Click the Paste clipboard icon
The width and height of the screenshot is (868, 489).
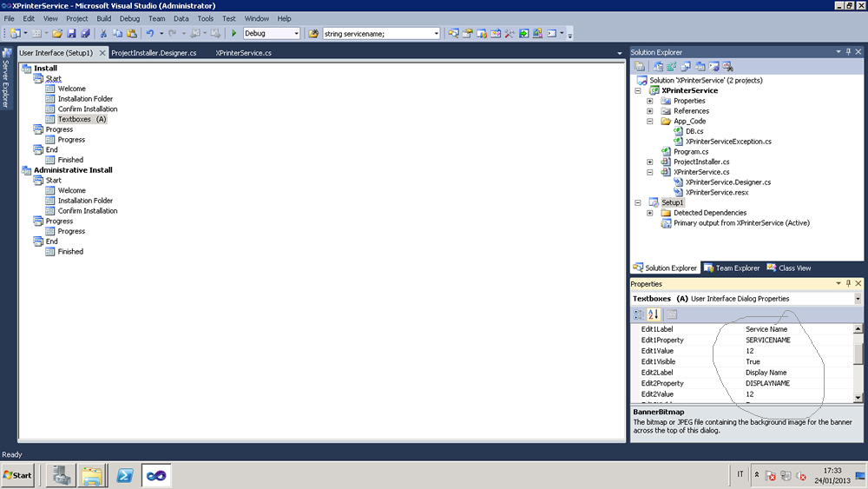[x=132, y=33]
